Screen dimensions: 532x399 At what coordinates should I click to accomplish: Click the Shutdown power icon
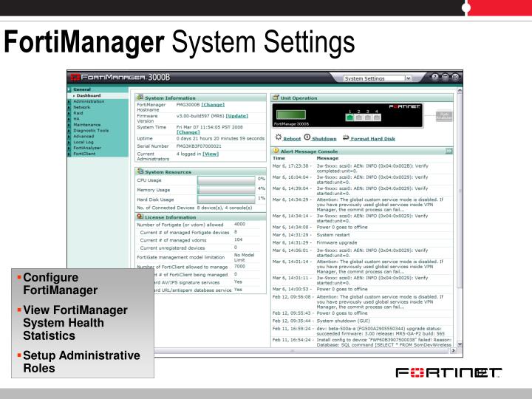tap(307, 137)
